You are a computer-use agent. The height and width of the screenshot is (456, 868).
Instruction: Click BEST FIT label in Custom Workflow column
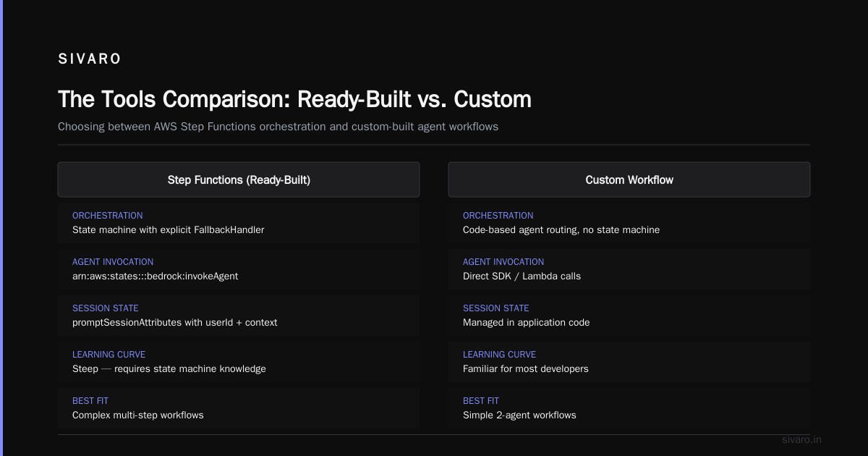[x=481, y=401]
